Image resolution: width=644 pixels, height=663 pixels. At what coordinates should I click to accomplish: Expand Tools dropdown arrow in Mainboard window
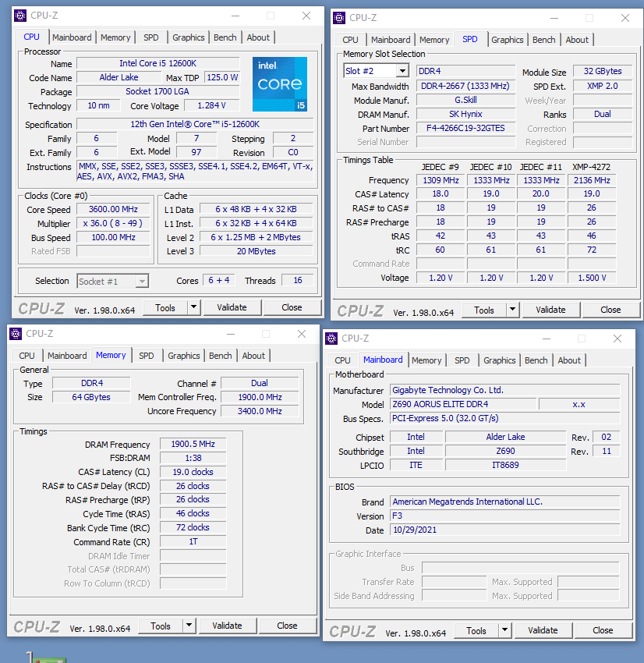(x=504, y=630)
